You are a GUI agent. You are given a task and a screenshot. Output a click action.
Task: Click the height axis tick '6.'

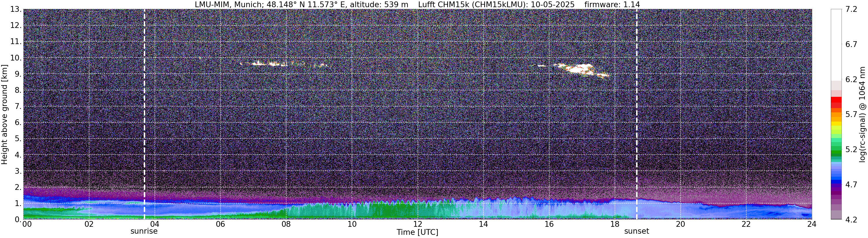coord(18,123)
